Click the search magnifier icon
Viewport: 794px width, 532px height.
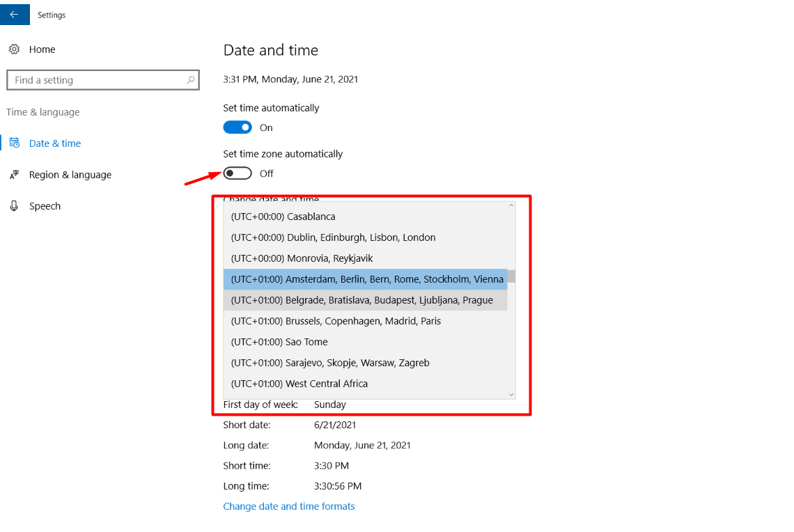[x=190, y=80]
